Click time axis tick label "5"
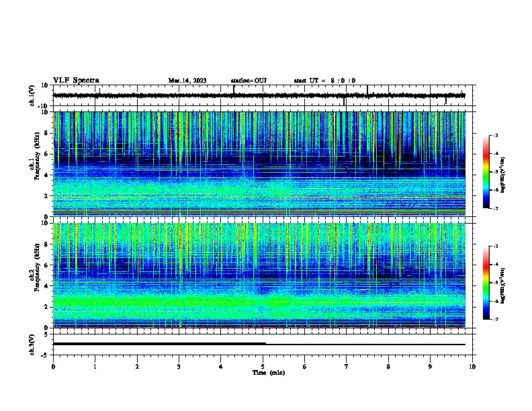Viewport: 532px width, 411px height. (263, 367)
